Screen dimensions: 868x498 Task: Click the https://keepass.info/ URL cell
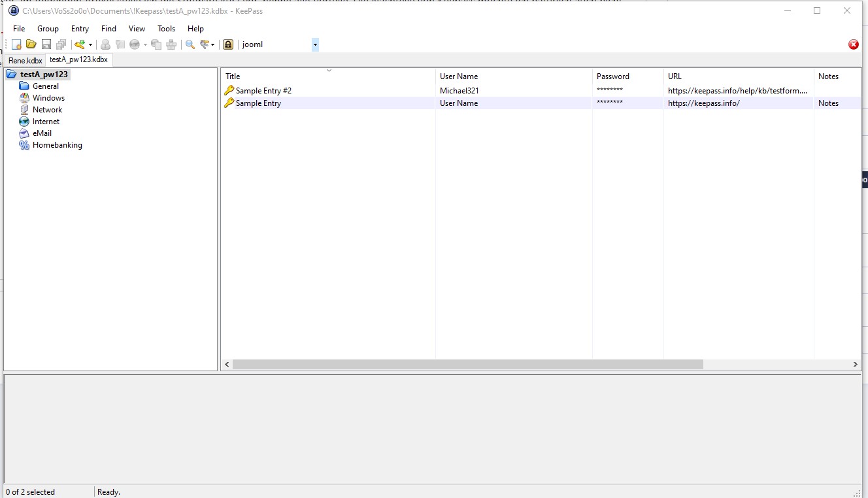pos(703,103)
